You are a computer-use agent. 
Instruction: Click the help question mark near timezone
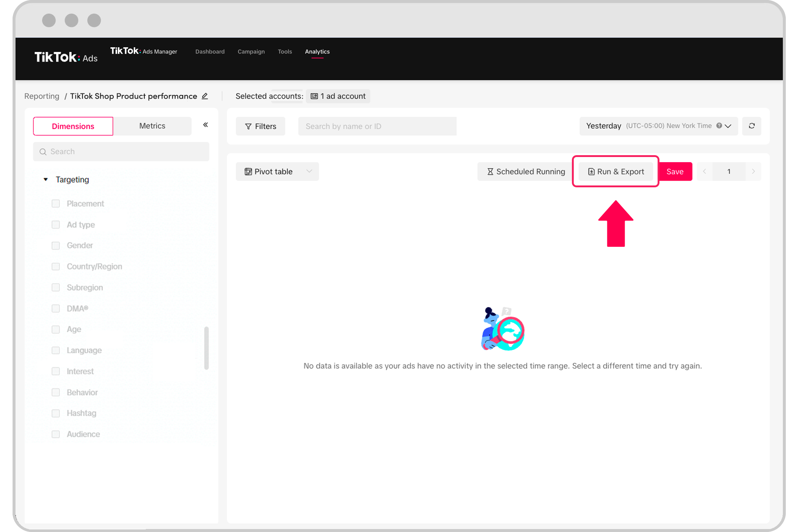(719, 126)
